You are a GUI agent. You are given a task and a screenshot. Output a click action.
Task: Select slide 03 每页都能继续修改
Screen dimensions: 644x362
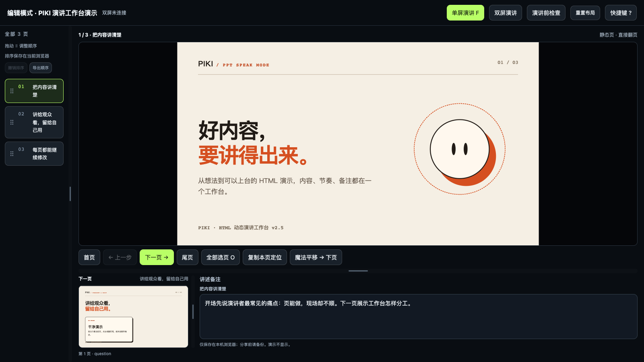[x=34, y=154]
